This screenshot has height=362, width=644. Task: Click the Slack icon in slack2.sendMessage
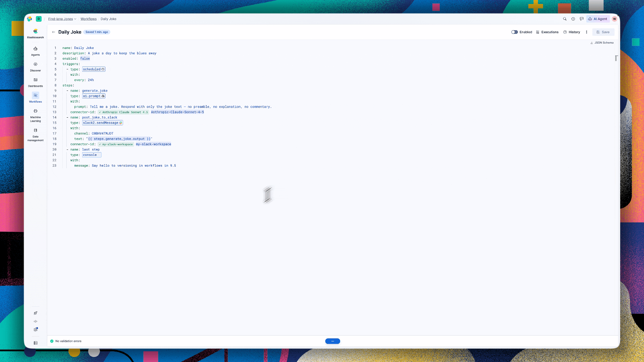[121, 123]
